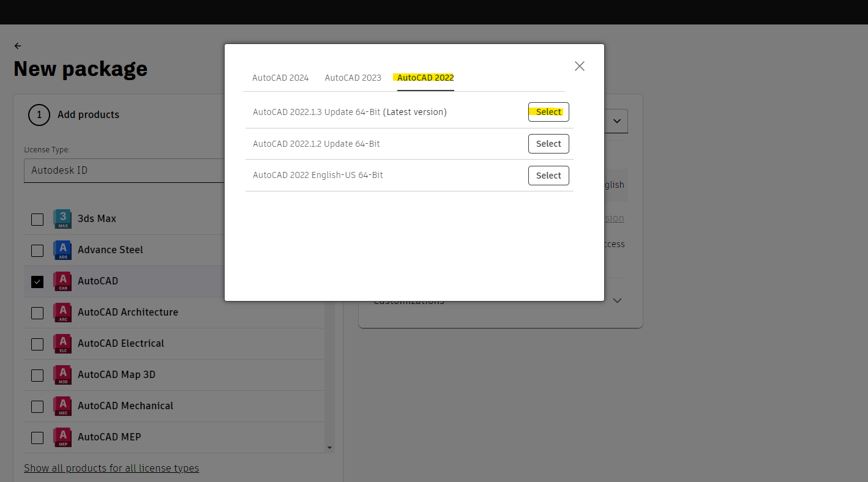Check the 3ds Max checkbox
The height and width of the screenshot is (482, 868).
click(37, 218)
